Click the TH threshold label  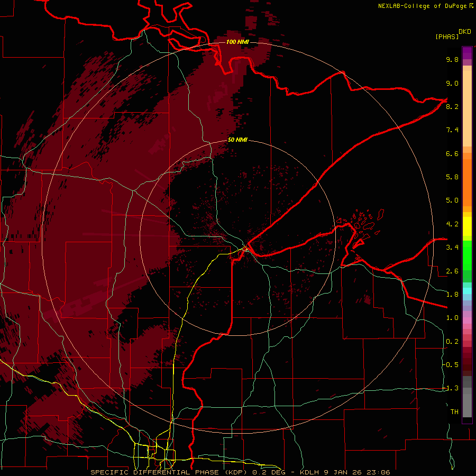(454, 412)
